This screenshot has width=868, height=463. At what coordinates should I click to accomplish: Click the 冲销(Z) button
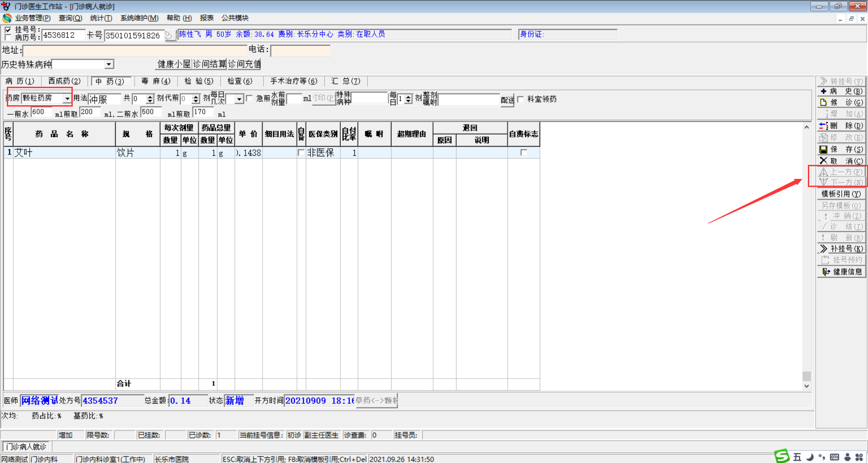click(x=841, y=216)
